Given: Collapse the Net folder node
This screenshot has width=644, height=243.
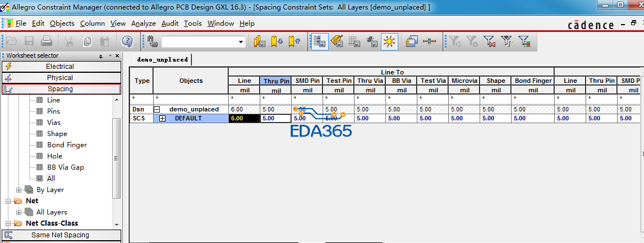Looking at the screenshot, I should coord(8,201).
